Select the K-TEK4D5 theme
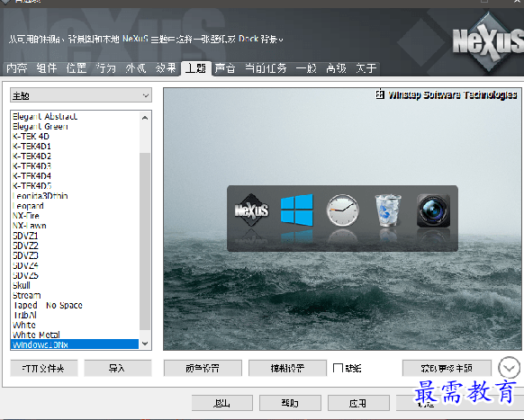This screenshot has width=524, height=420. pos(75,186)
